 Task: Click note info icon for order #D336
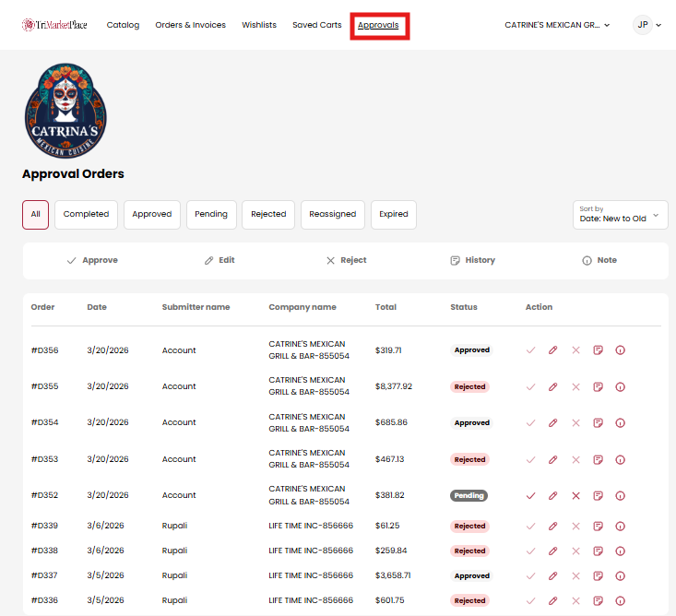[x=620, y=600]
